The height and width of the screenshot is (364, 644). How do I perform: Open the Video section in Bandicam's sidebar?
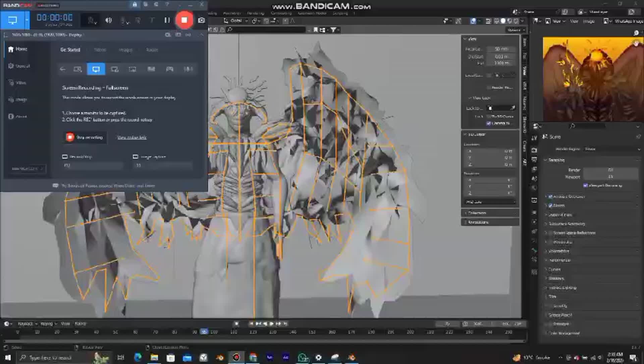point(20,82)
